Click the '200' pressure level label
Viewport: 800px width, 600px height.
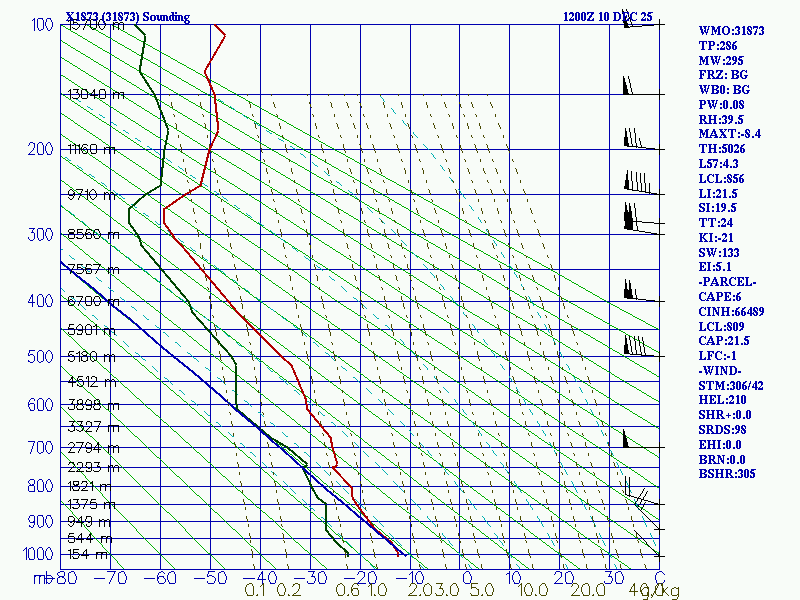tap(40, 149)
